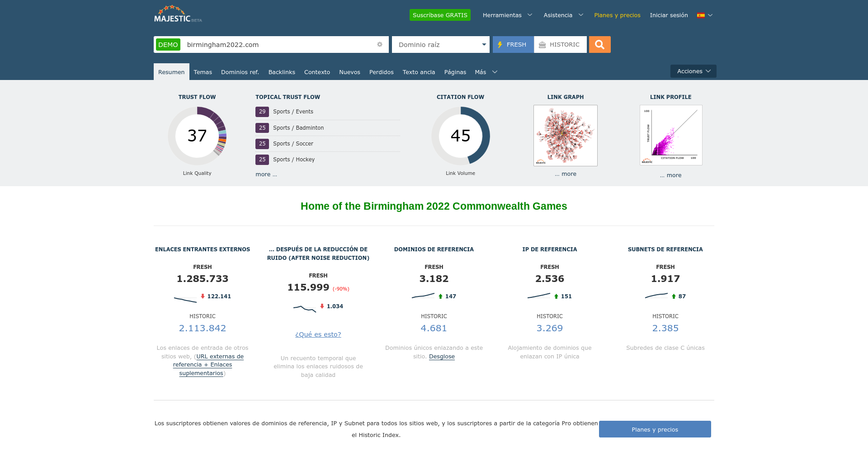Image resolution: width=868 pixels, height=456 pixels.
Task: Expand the Asistencia menu
Action: [x=563, y=15]
